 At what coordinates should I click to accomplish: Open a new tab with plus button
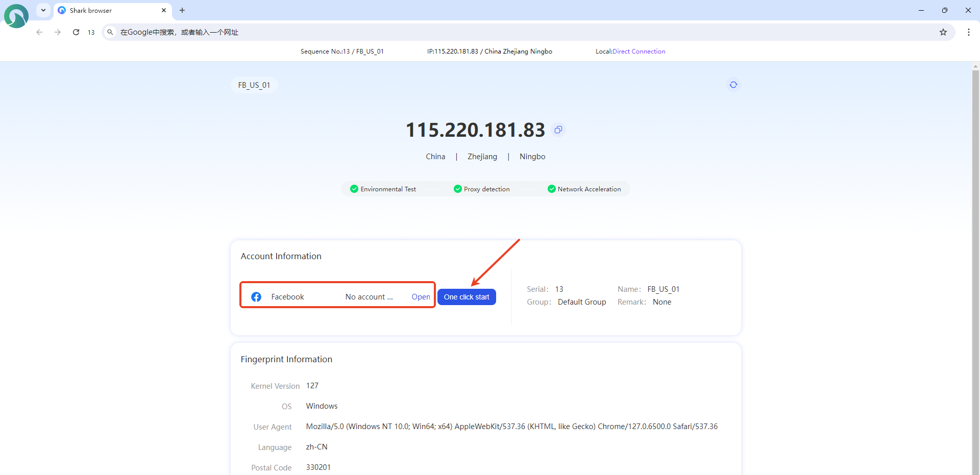(182, 10)
